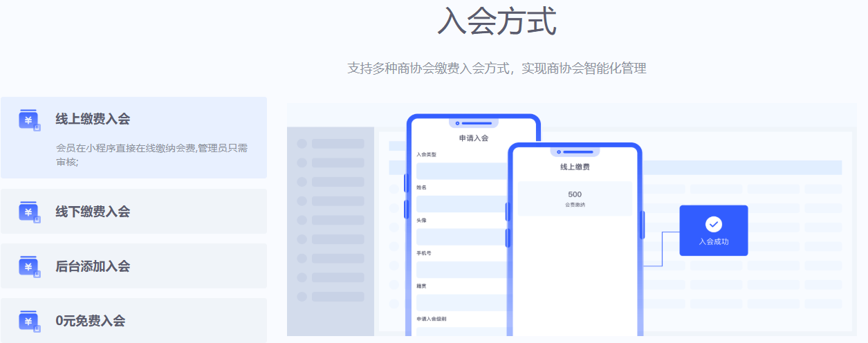Click the 入会类型 field in the form
Screen dimensions: 868x343
tap(460, 171)
